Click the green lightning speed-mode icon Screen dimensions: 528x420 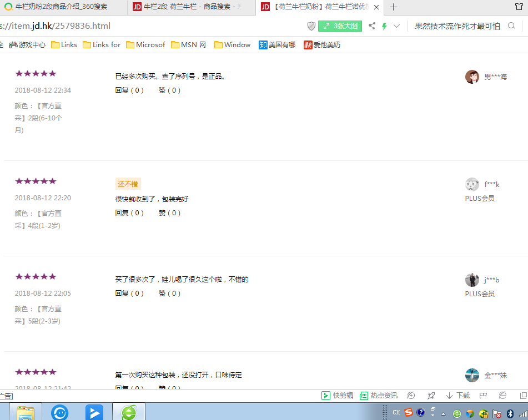(384, 26)
